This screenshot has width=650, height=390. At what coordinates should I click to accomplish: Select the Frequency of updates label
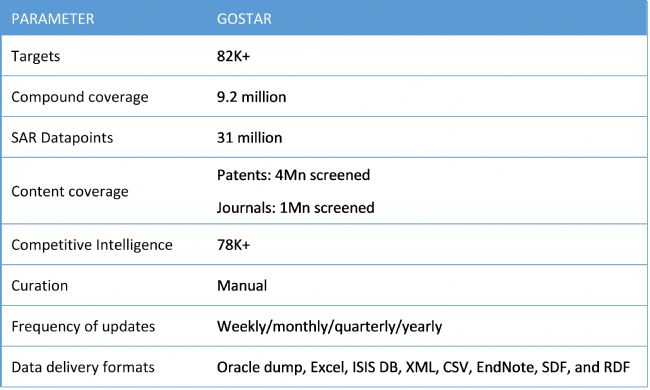click(83, 327)
